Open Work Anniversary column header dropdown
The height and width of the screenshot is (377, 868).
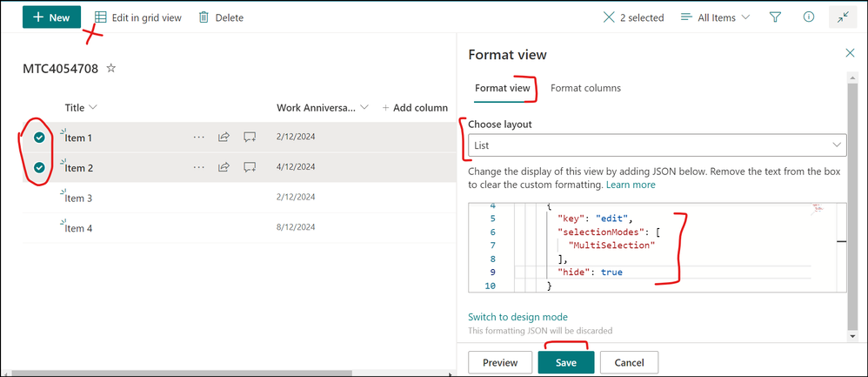coord(323,107)
